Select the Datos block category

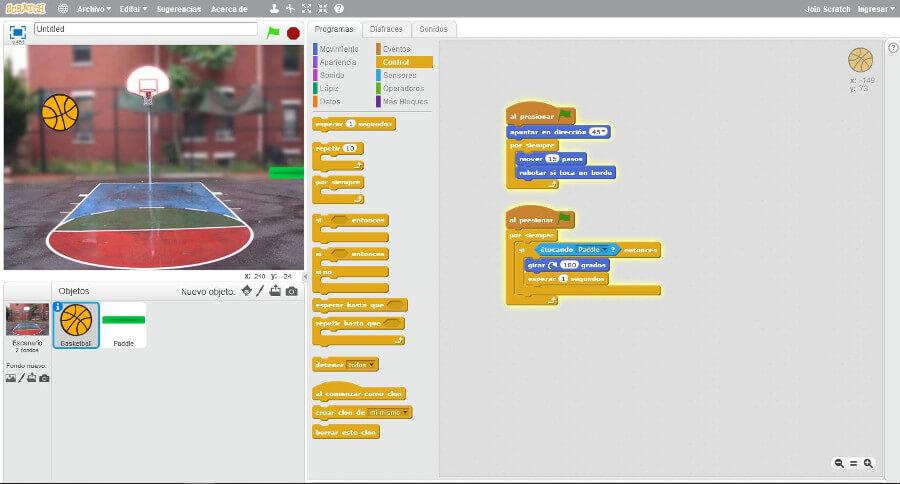pyautogui.click(x=329, y=101)
